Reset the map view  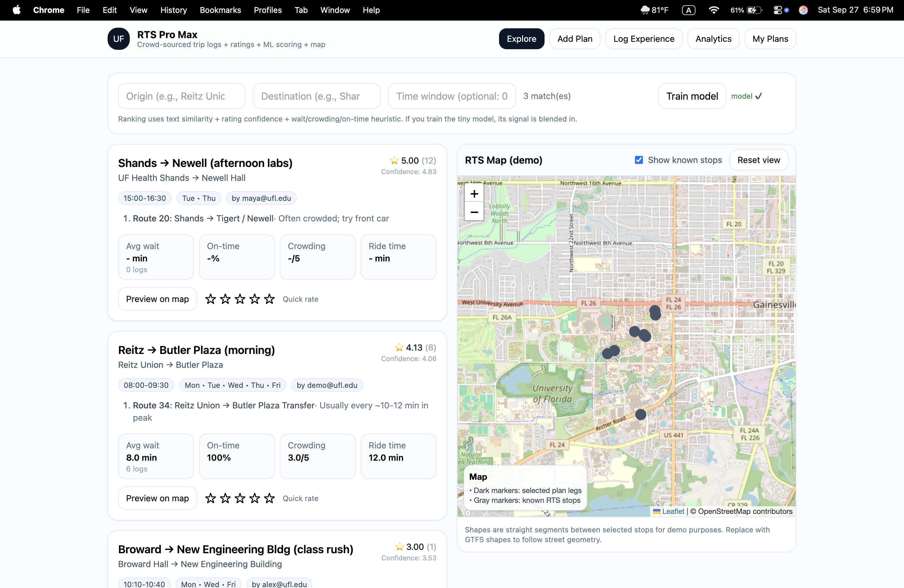(759, 160)
